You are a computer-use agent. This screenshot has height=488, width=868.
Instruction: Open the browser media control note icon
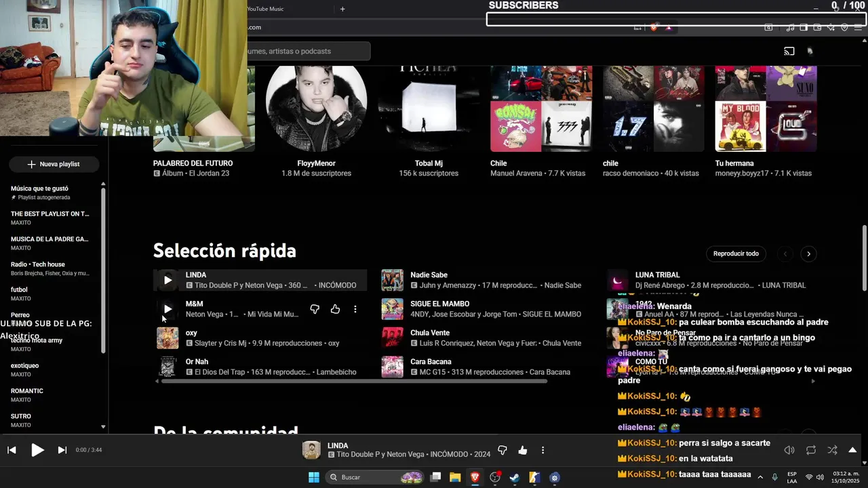tap(790, 27)
